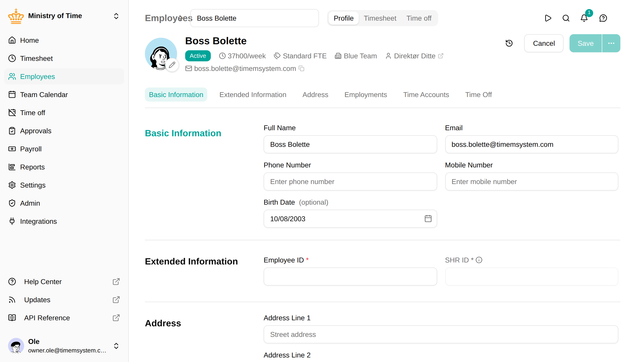Viewport: 644px width, 362px height.
Task: Focus the Employee ID field
Action: tap(350, 277)
